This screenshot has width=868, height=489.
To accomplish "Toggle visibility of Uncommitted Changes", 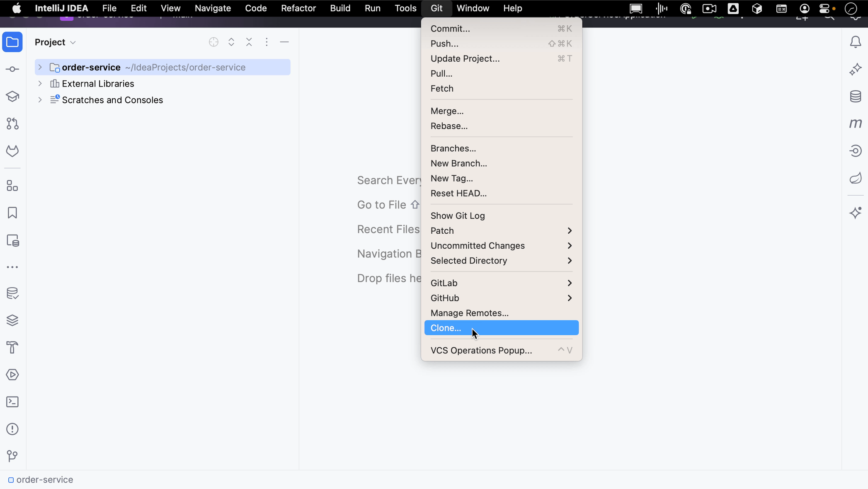I will click(x=478, y=245).
